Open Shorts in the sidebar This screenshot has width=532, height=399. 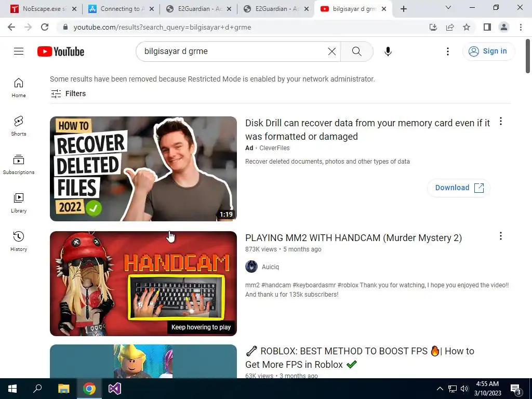pyautogui.click(x=19, y=126)
